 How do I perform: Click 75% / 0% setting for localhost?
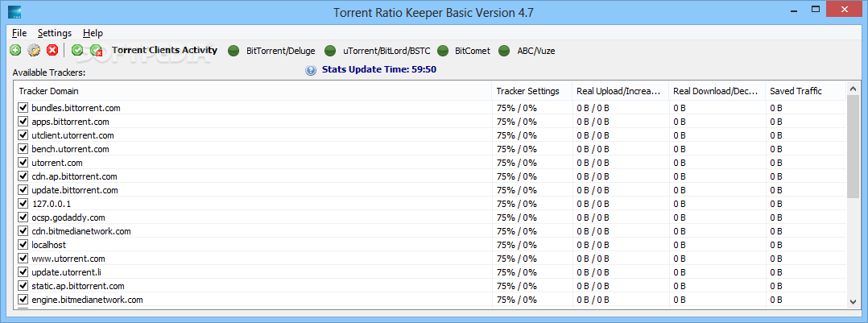(516, 244)
